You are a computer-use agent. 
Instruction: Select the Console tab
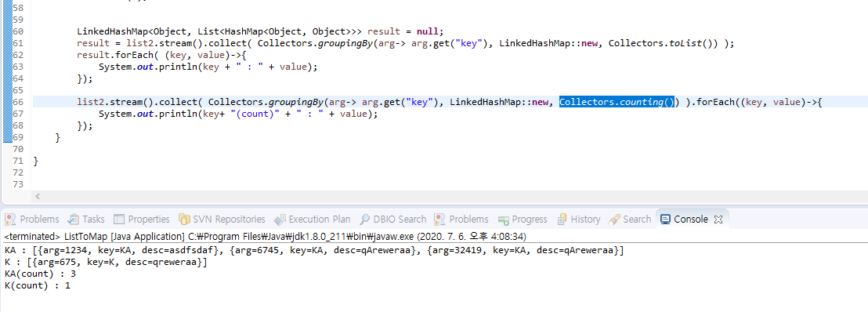[x=684, y=219]
